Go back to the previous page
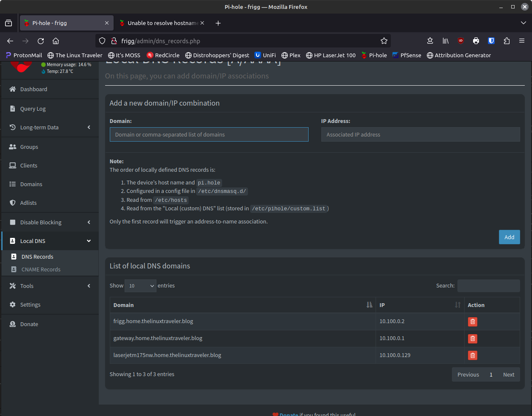Screen dimensions: 532x416 (10, 41)
